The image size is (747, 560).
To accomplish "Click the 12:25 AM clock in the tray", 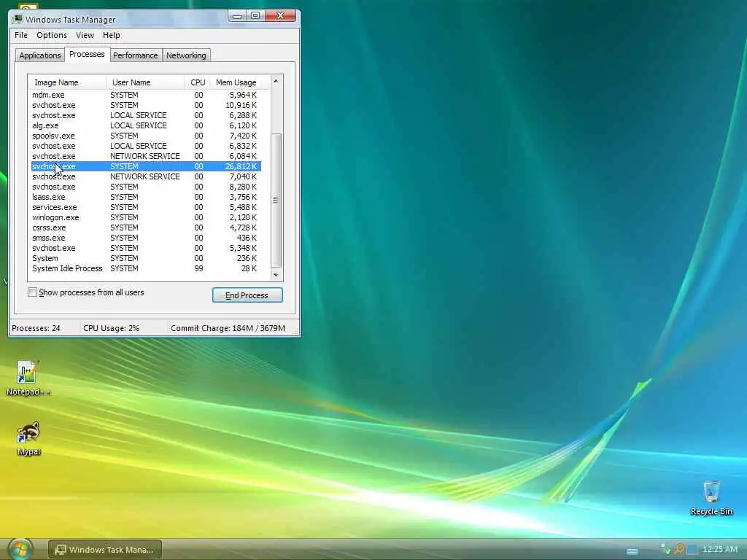I will [719, 550].
